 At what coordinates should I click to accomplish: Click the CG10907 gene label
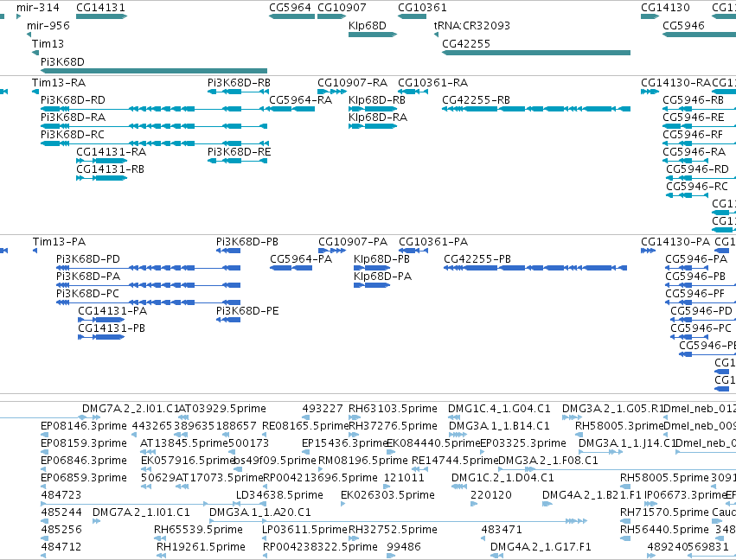[x=342, y=8]
